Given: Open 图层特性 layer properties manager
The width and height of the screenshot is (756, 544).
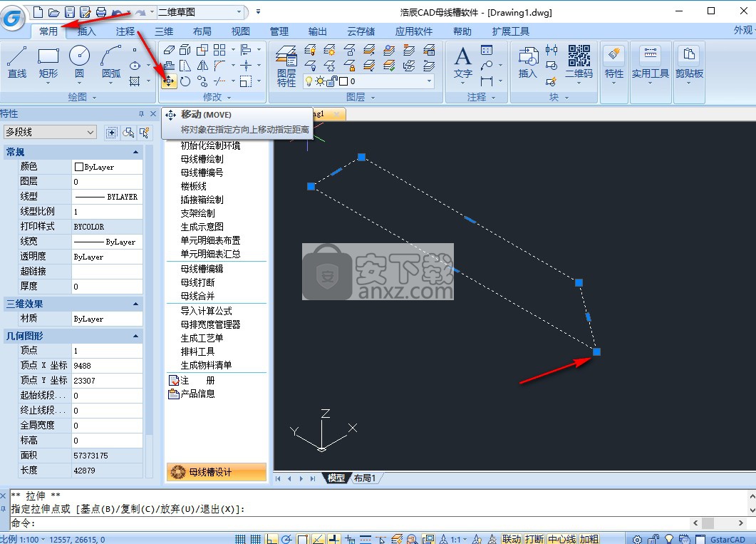Looking at the screenshot, I should click(x=286, y=66).
